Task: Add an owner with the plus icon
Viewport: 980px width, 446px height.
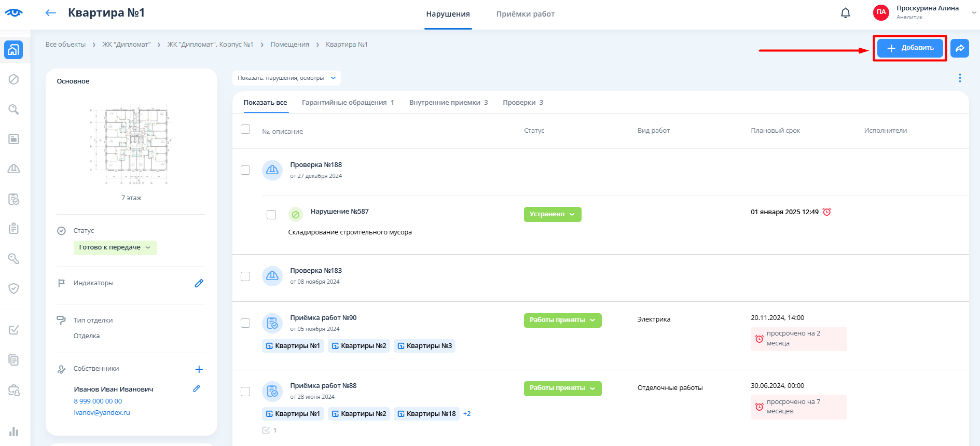Action: click(x=199, y=369)
